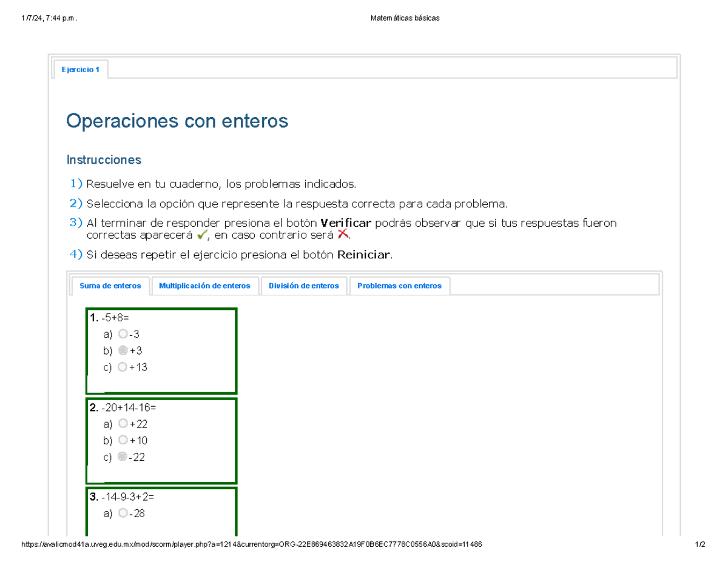This screenshot has height=562, width=728.
Task: Open the Problemas con enteros tab
Action: [400, 286]
